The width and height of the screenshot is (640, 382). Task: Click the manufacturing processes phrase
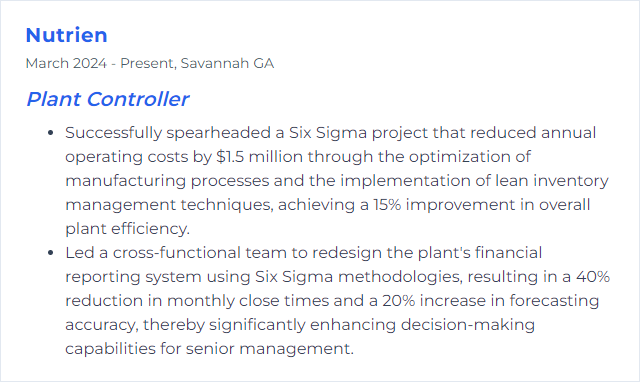click(167, 181)
